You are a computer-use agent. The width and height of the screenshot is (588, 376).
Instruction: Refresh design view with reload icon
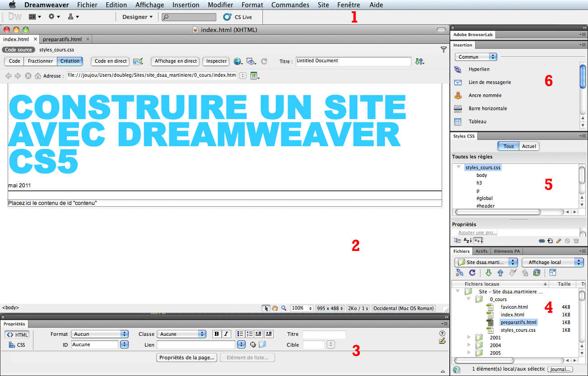(265, 61)
